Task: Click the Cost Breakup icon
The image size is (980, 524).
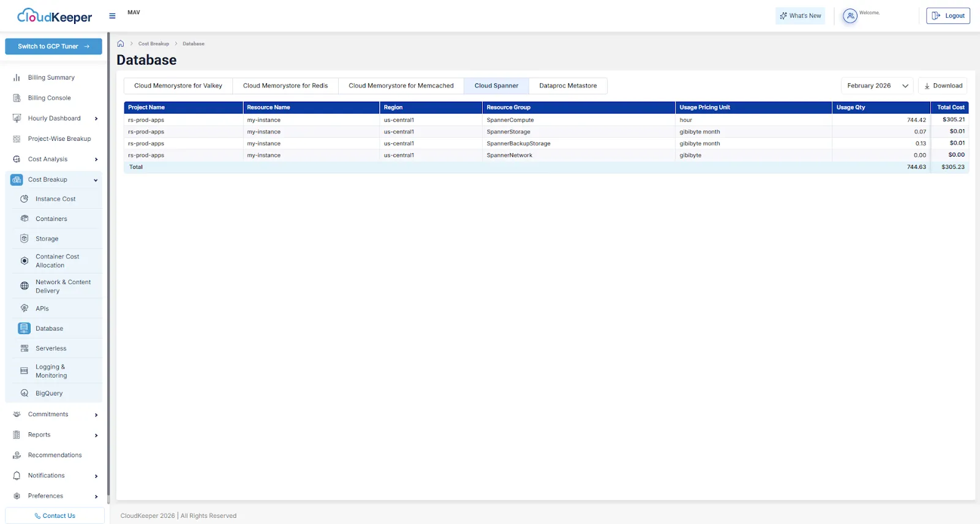Action: click(17, 180)
